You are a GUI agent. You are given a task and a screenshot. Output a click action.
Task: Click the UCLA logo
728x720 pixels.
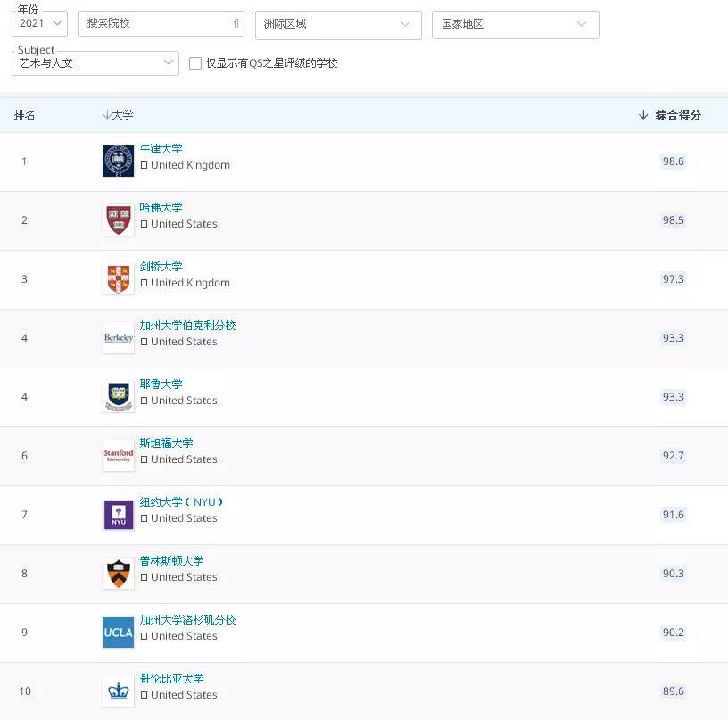tap(118, 632)
